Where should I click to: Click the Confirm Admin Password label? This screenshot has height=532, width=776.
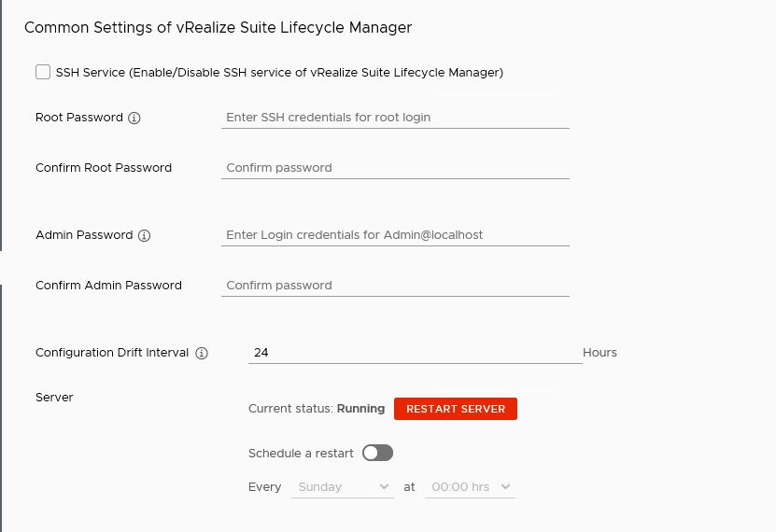pos(108,286)
